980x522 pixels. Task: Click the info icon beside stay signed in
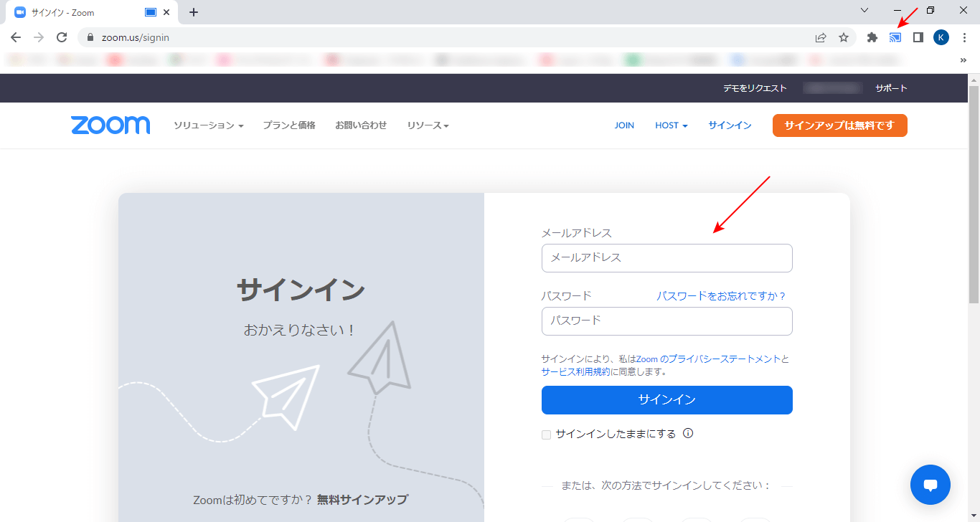coord(688,433)
